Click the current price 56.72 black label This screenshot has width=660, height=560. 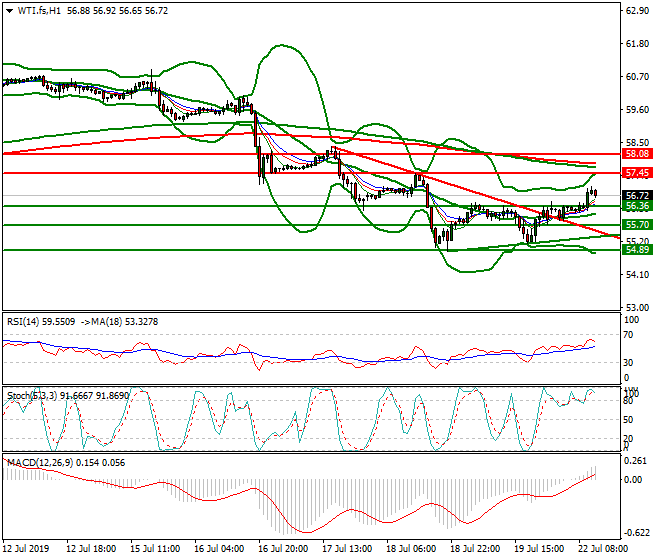coord(637,195)
